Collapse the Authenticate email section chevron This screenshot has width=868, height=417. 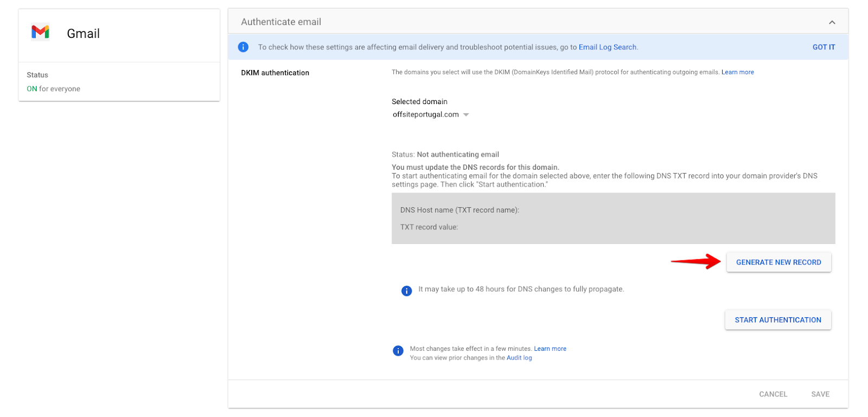(x=832, y=22)
